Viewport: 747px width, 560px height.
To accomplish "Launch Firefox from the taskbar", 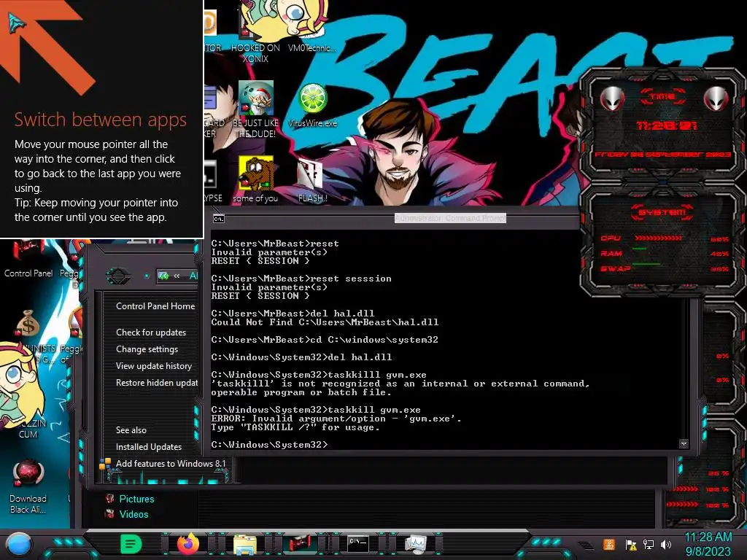I will click(x=188, y=544).
